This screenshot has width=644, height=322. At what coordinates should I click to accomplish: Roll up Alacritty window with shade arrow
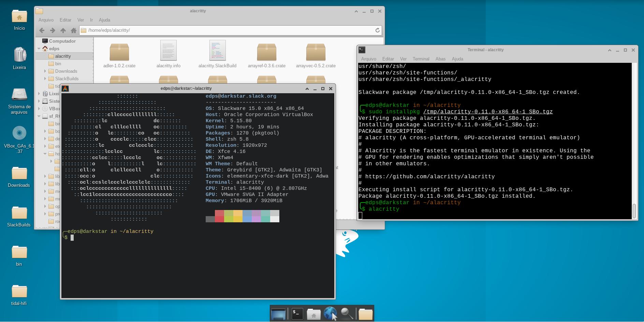click(x=307, y=88)
